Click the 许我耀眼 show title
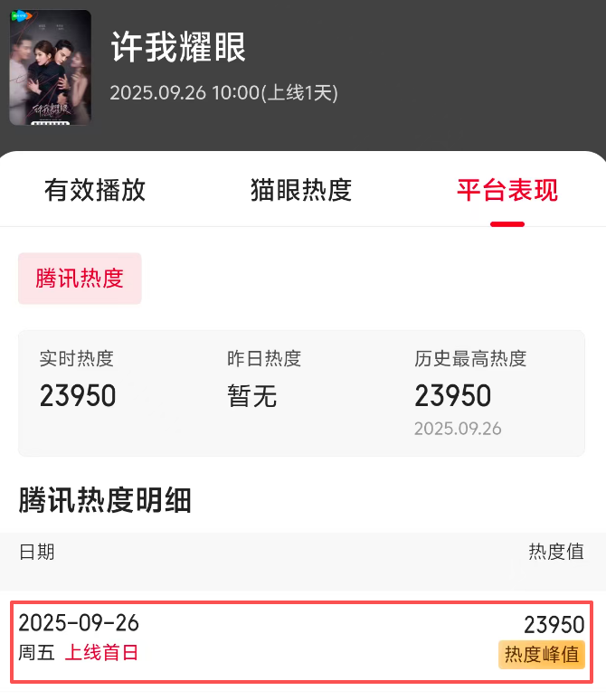 [x=178, y=47]
